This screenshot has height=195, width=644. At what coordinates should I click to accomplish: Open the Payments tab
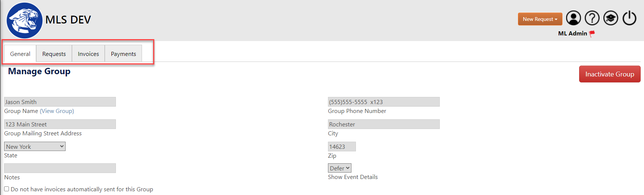click(x=123, y=54)
